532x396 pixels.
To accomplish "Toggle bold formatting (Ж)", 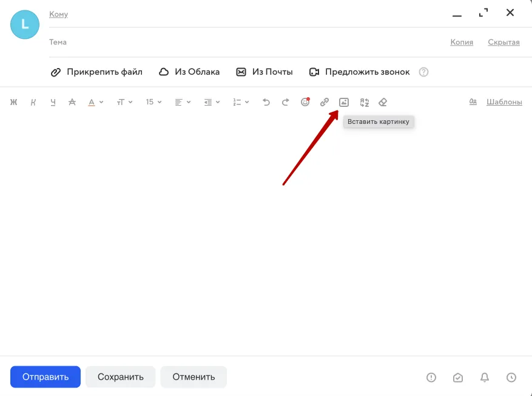I will [x=13, y=102].
